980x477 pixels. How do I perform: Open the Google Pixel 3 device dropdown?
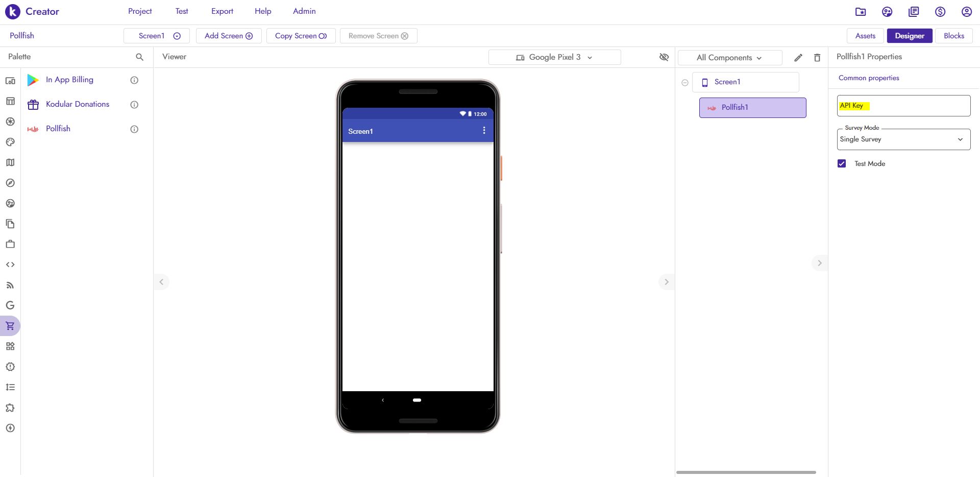555,57
